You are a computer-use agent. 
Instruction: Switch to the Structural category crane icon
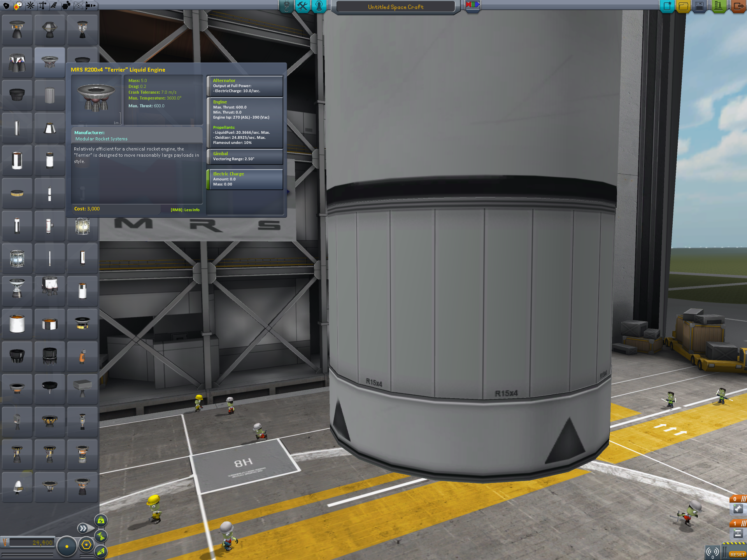point(42,5)
